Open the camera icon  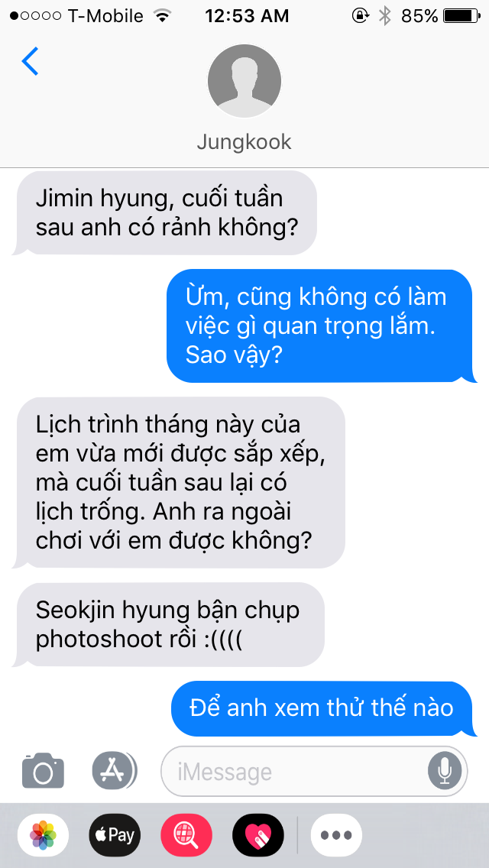[44, 770]
